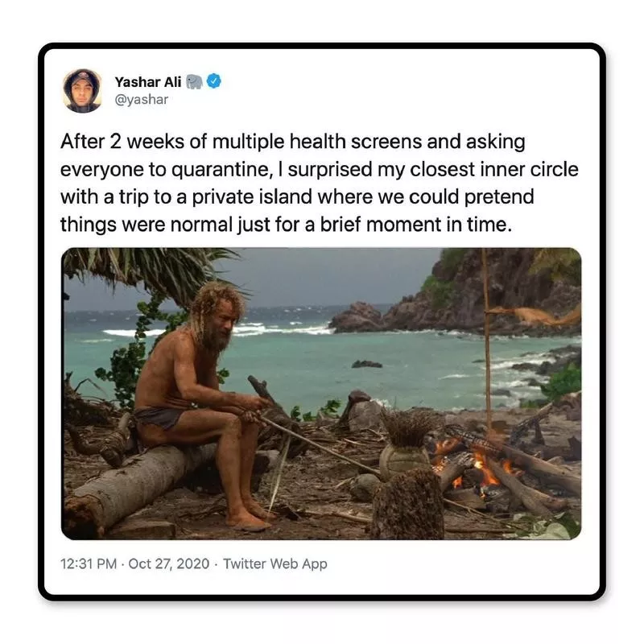Click the upright wooden pole in photo
This screenshot has height=644, width=644.
tap(487, 330)
